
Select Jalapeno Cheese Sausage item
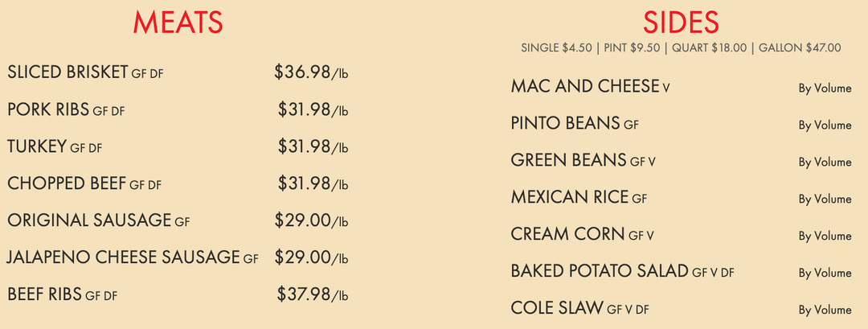click(x=123, y=257)
